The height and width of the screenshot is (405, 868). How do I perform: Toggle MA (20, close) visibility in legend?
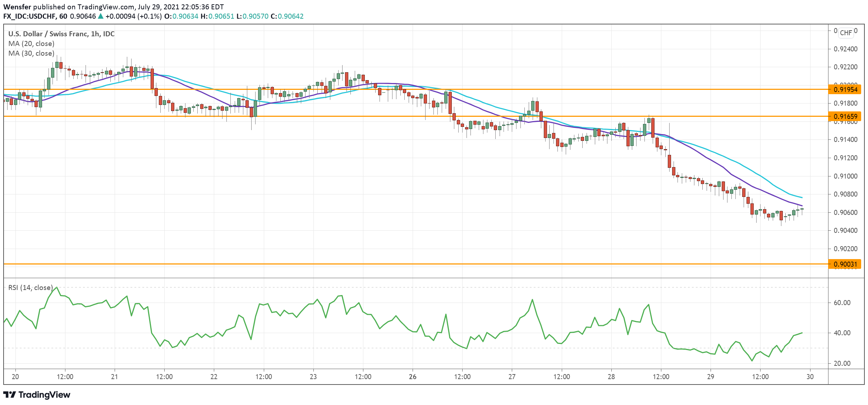pos(31,43)
